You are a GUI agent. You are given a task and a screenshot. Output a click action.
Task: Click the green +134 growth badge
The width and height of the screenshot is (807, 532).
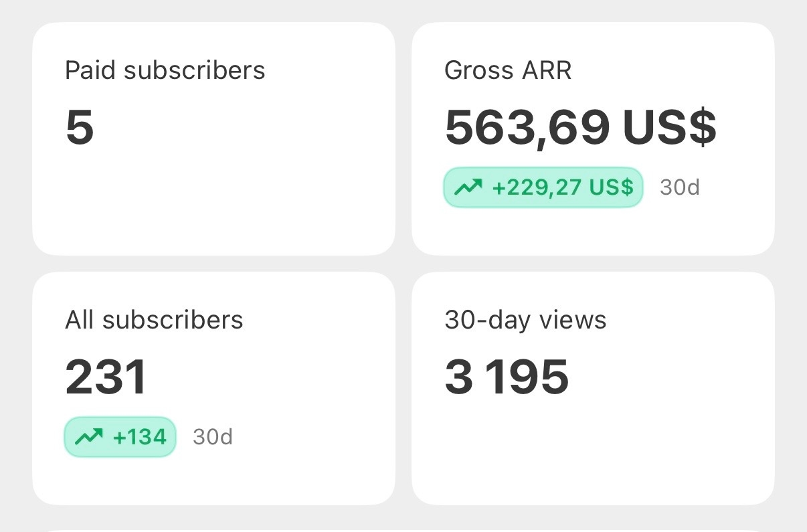click(120, 437)
